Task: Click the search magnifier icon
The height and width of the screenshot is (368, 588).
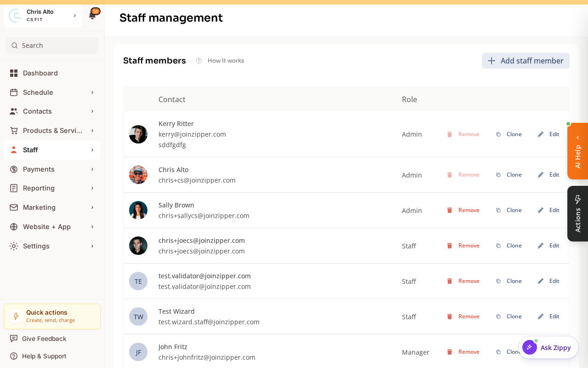Action: (15, 46)
